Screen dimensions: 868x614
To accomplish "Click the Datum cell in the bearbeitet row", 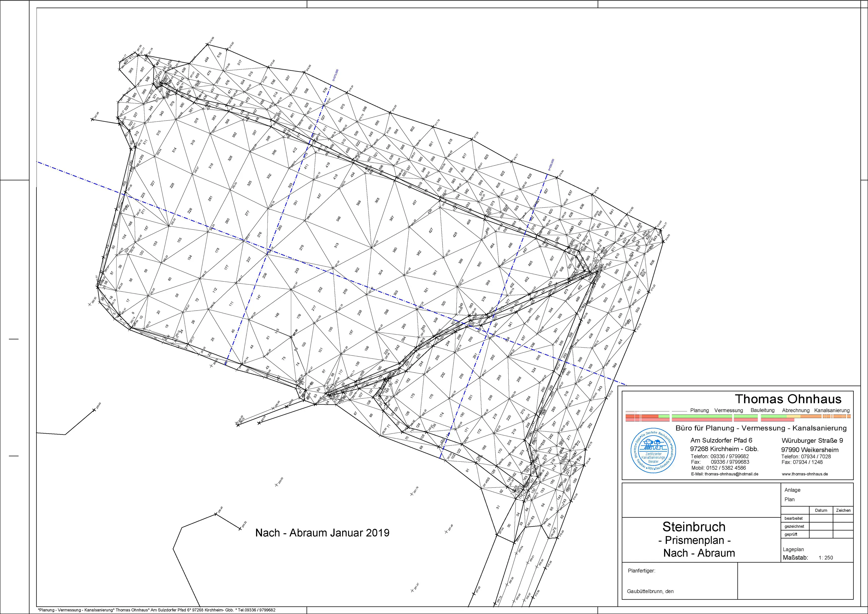I will pyautogui.click(x=821, y=518).
